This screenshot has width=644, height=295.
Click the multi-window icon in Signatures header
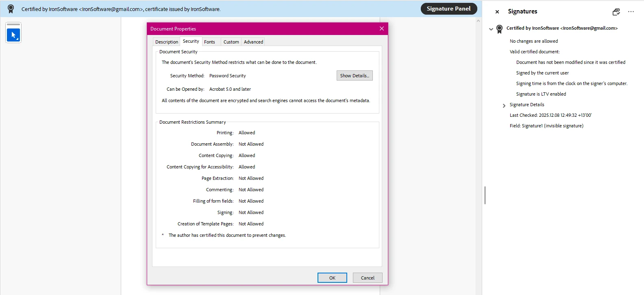(x=616, y=12)
